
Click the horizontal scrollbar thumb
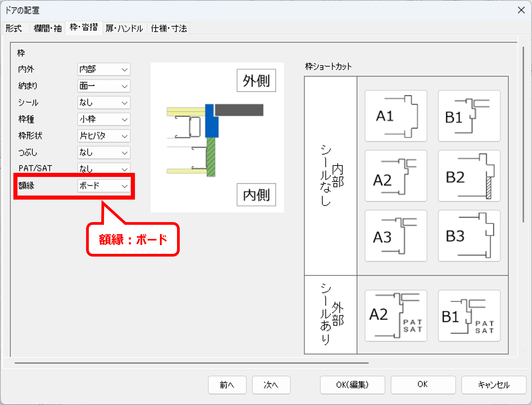click(x=192, y=363)
